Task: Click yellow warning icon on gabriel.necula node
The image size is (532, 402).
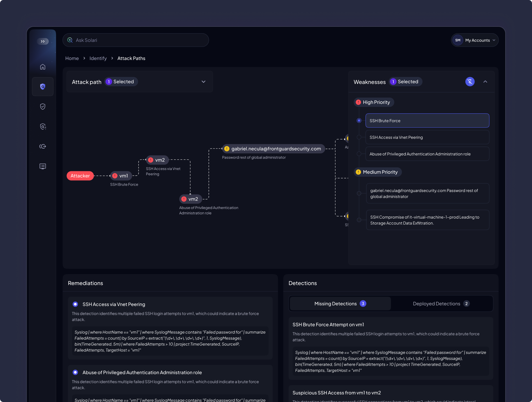Action: click(227, 149)
